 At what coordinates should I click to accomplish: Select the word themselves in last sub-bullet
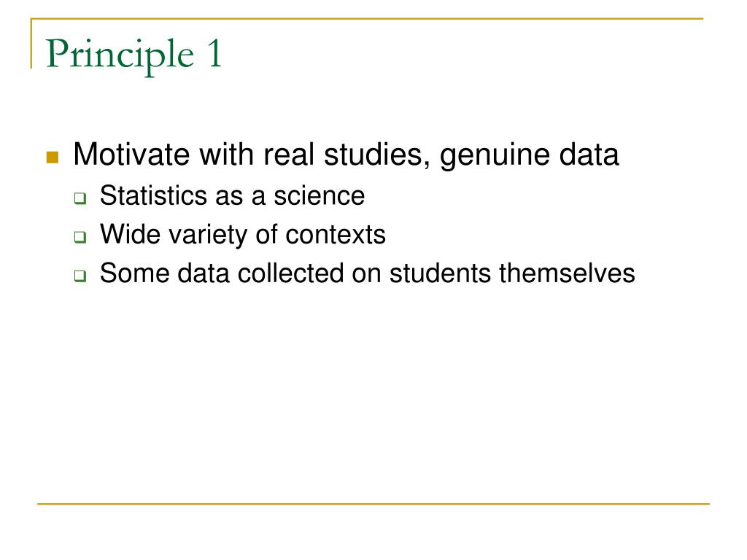[x=567, y=273]
